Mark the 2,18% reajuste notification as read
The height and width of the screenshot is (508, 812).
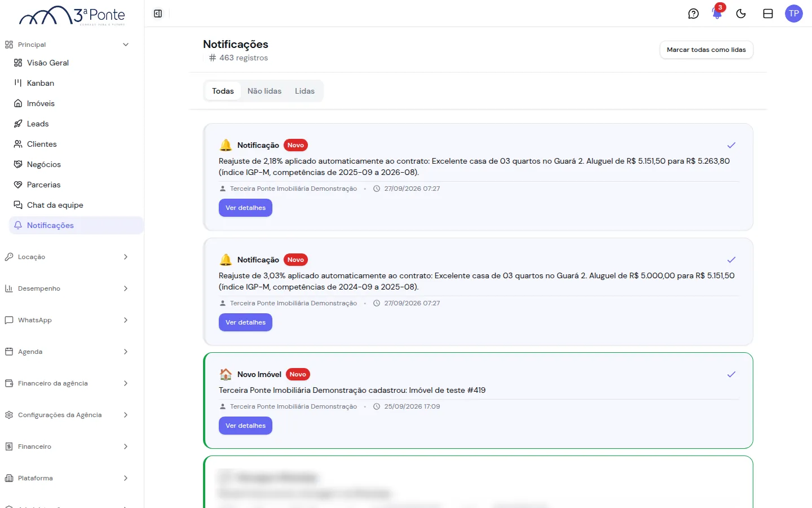[731, 145]
